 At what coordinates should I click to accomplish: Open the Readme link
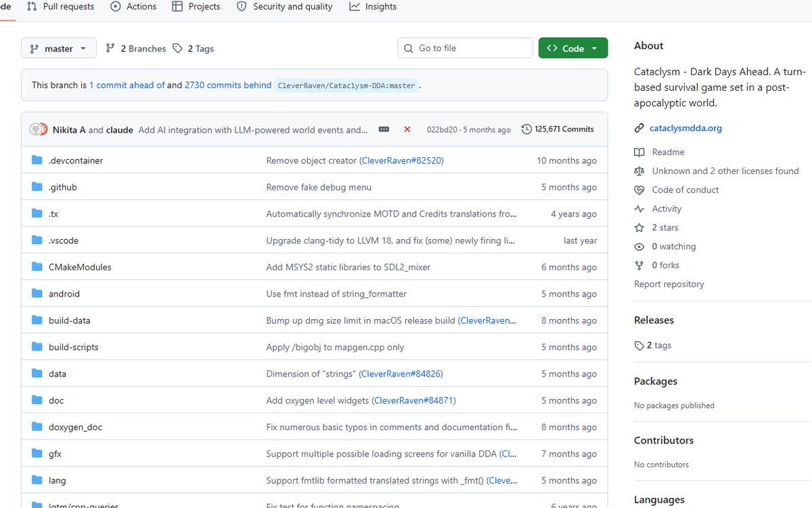click(x=668, y=152)
